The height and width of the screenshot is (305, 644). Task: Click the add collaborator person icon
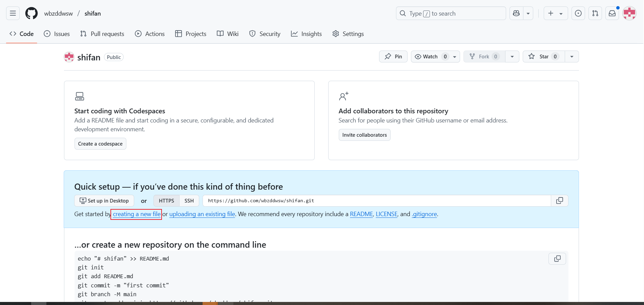[x=344, y=96]
